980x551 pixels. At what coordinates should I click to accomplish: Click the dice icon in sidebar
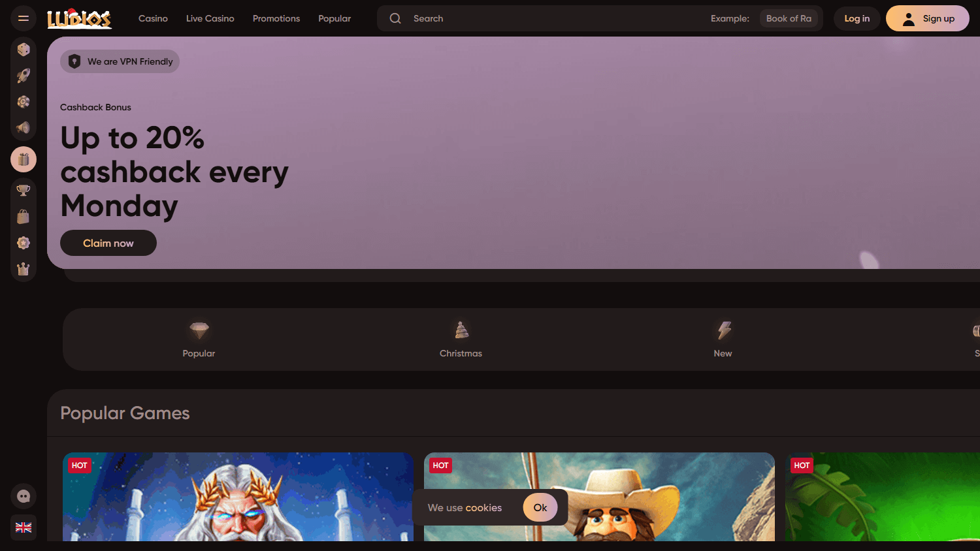24,50
